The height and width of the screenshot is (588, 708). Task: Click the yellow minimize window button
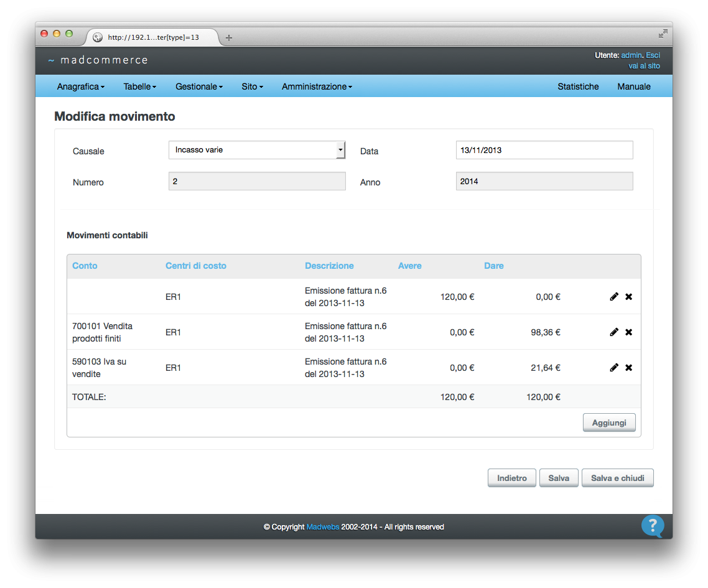(57, 34)
